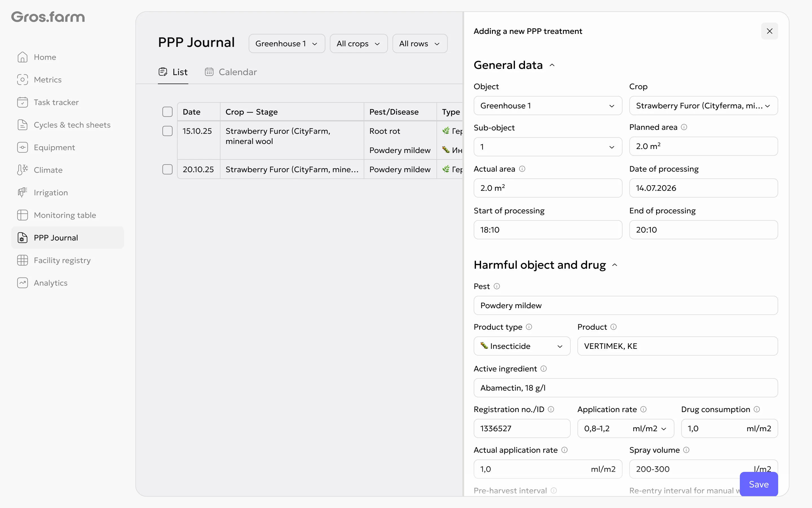The image size is (812, 508).
Task: Click the Registration number 1336527 field
Action: pos(522,428)
